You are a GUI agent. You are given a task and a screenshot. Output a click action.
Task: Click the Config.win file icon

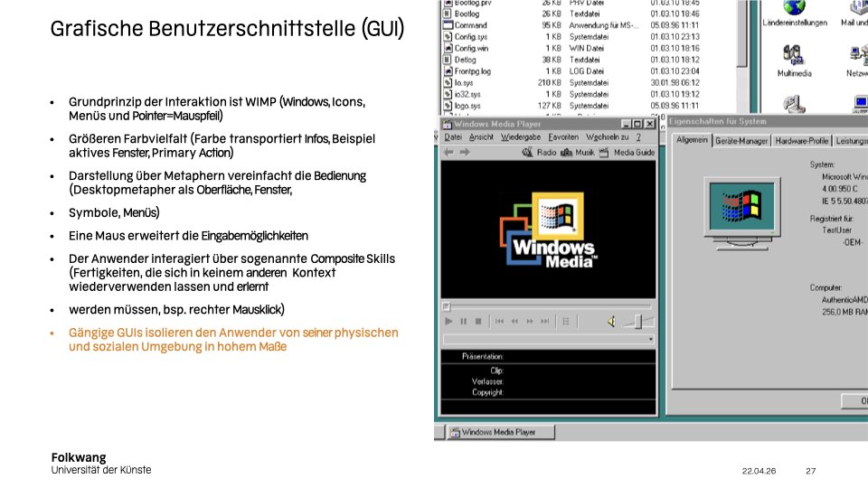tap(448, 48)
